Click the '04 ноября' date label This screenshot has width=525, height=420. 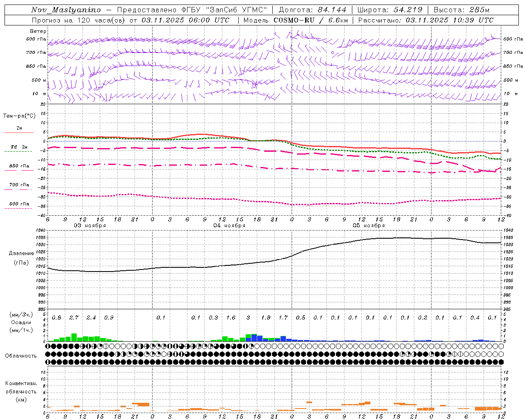tap(229, 226)
